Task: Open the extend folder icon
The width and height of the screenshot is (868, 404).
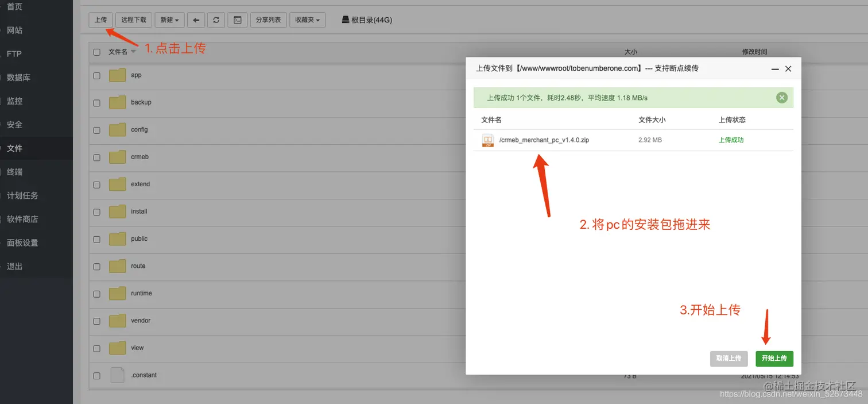Action: tap(117, 184)
